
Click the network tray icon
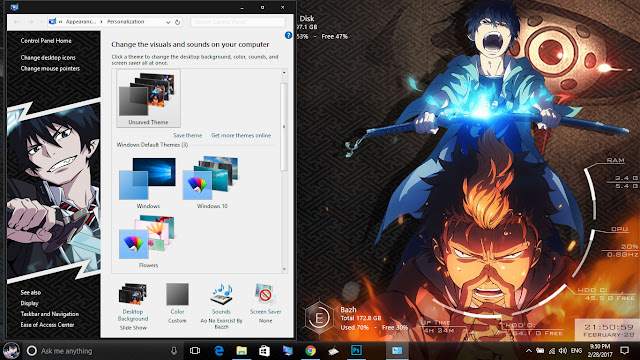click(552, 351)
